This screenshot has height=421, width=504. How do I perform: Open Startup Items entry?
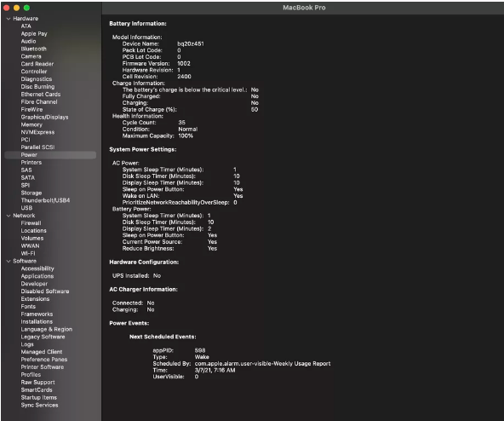pos(39,397)
